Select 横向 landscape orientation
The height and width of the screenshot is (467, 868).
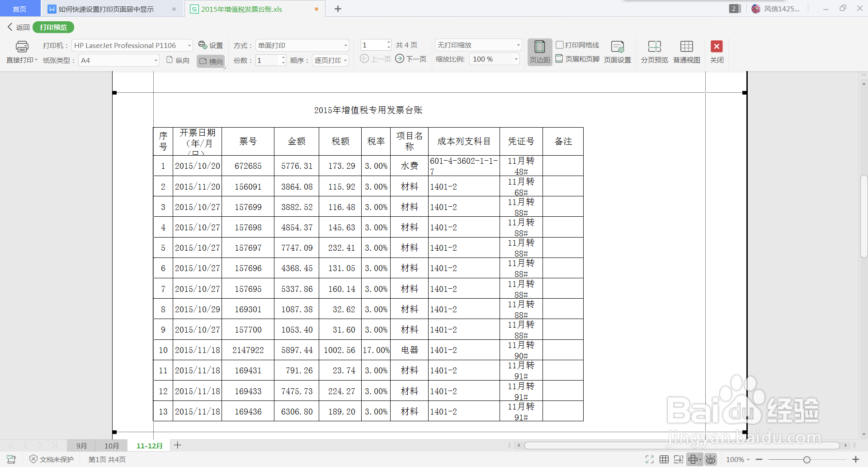(210, 61)
